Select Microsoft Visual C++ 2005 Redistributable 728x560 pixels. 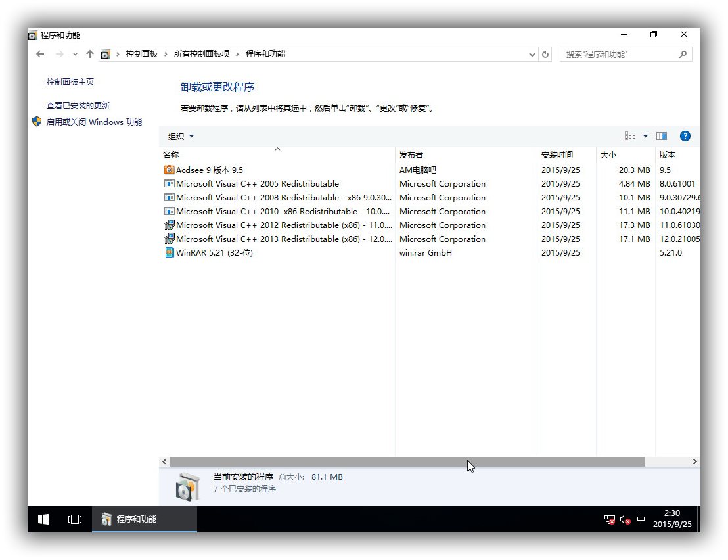pos(258,184)
